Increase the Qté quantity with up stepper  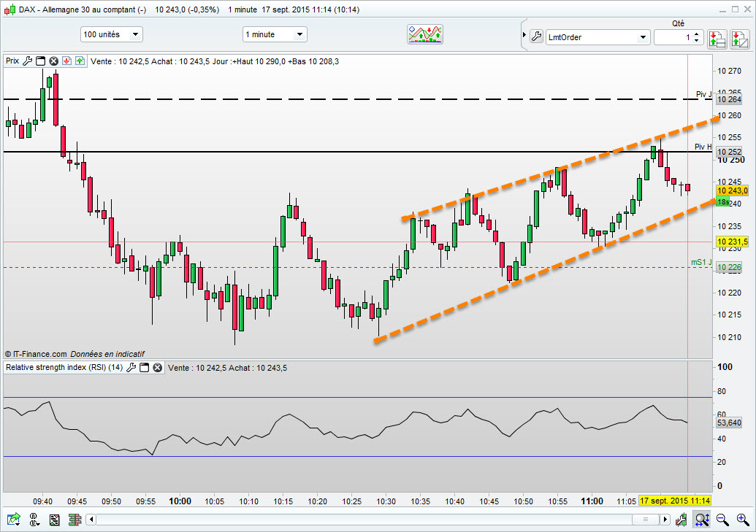pyautogui.click(x=696, y=34)
